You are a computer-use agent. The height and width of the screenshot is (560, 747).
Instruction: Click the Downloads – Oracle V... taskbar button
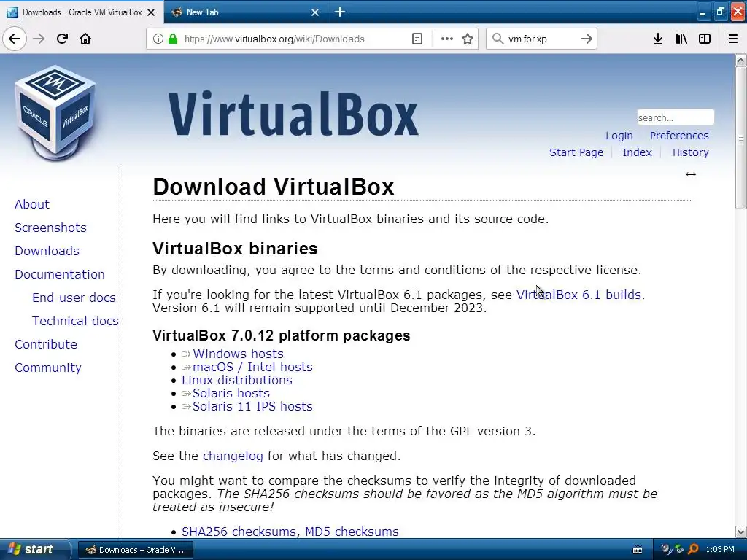tap(135, 550)
